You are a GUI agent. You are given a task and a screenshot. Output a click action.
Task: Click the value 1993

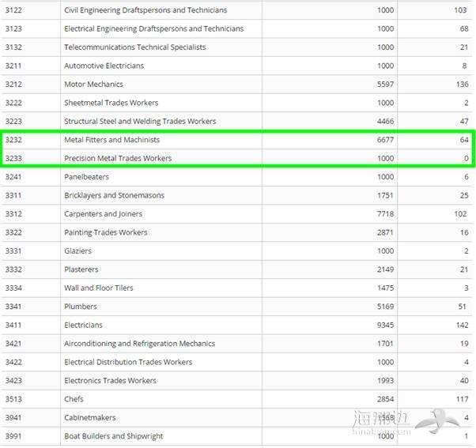[x=385, y=380]
